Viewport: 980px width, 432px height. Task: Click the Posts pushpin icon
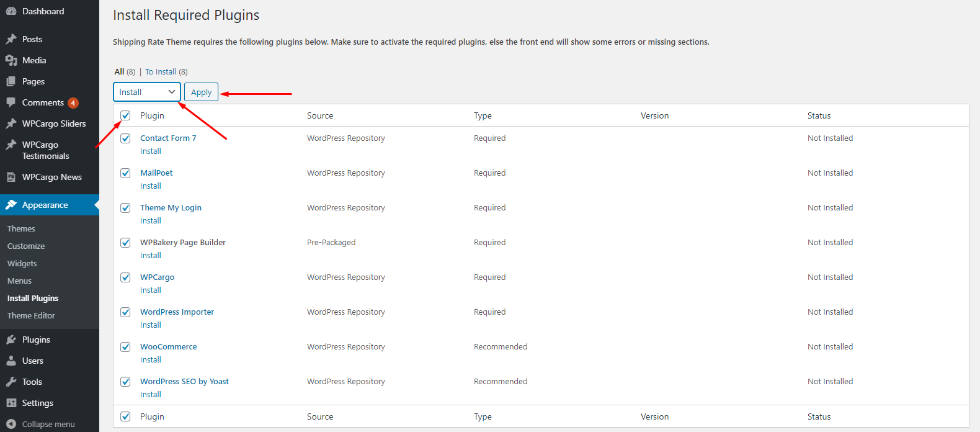pos(11,39)
